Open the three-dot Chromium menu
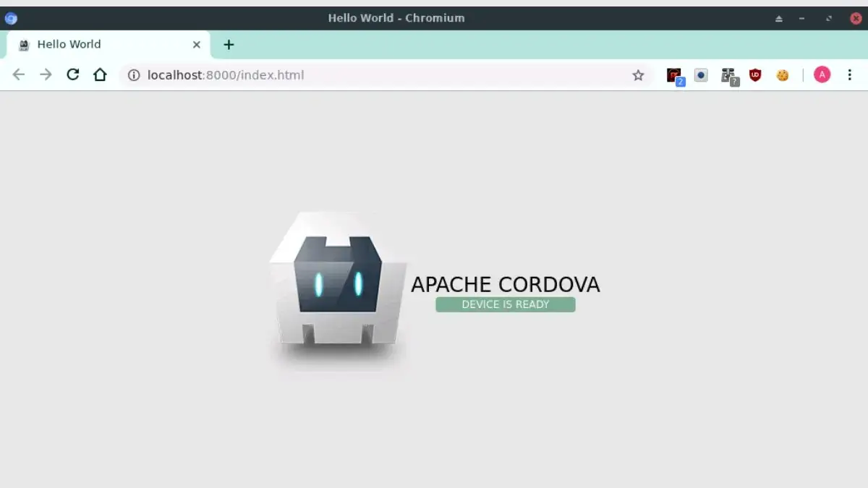Image resolution: width=868 pixels, height=488 pixels. pyautogui.click(x=850, y=74)
